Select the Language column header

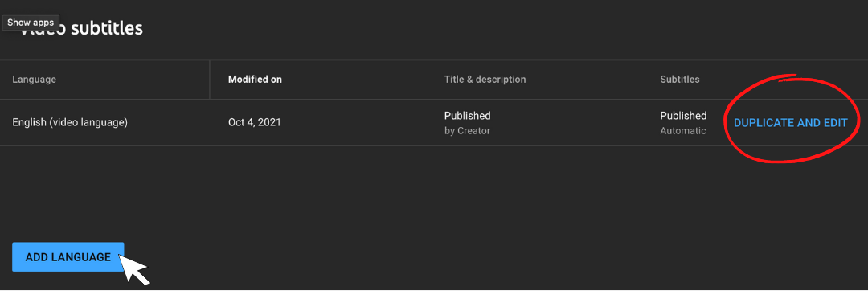[35, 80]
